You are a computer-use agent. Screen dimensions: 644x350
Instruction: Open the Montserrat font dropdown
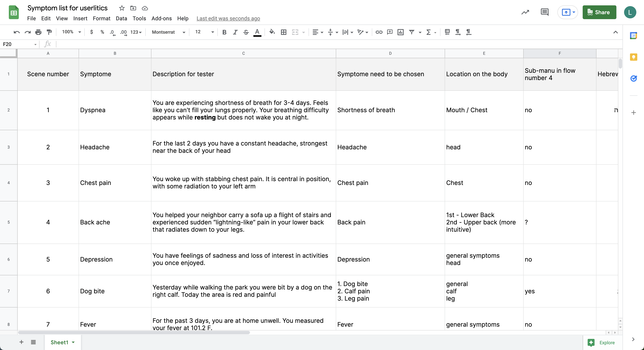[168, 32]
